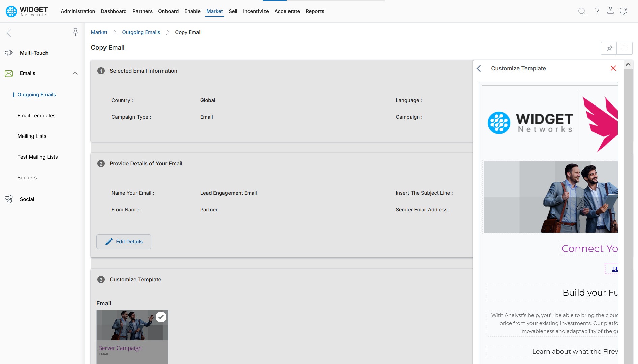Image resolution: width=638 pixels, height=364 pixels.
Task: Click the pin icon beside fullscreen button
Action: pos(609,48)
